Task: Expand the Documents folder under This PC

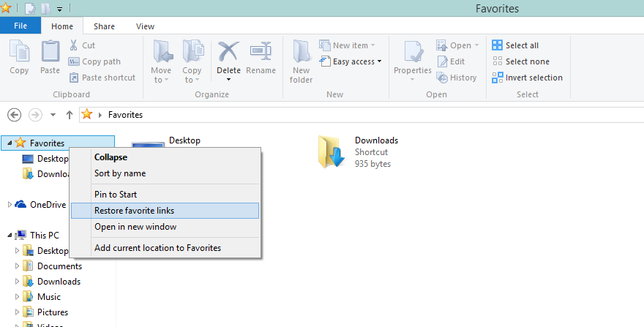Action: 17,266
